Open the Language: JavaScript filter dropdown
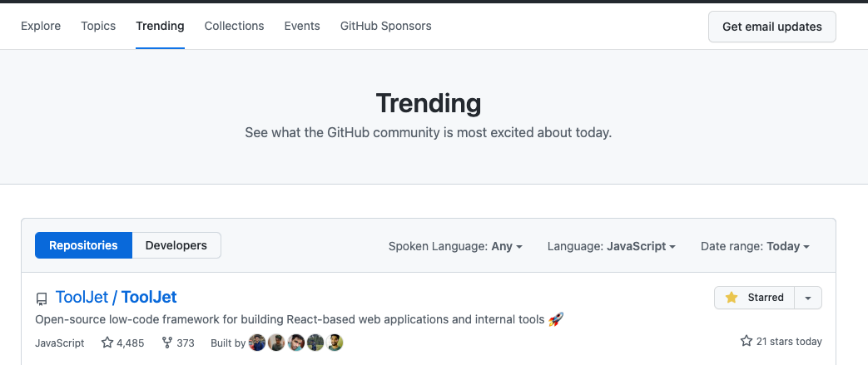Viewport: 868px width, 365px height. pos(611,246)
